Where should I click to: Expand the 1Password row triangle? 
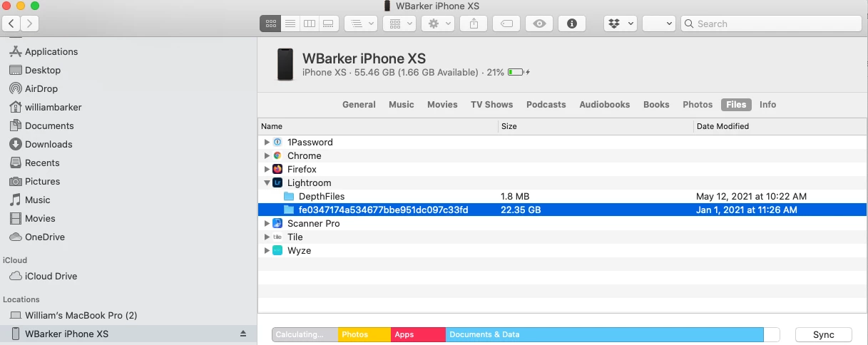[x=267, y=142]
